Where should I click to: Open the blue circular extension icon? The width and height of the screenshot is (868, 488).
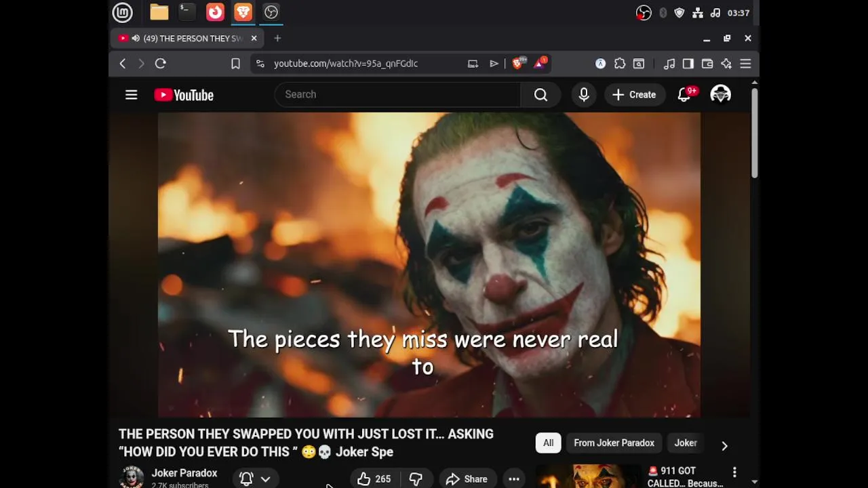click(601, 64)
